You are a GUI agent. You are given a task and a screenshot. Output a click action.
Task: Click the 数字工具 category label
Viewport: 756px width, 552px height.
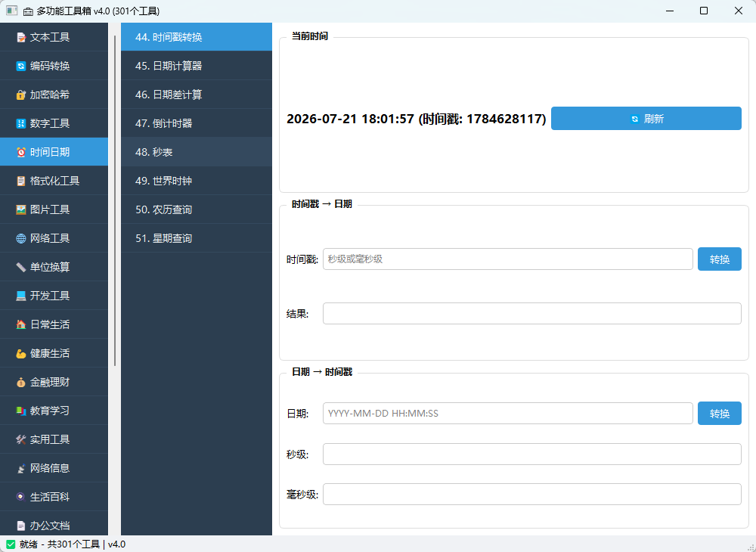(50, 123)
